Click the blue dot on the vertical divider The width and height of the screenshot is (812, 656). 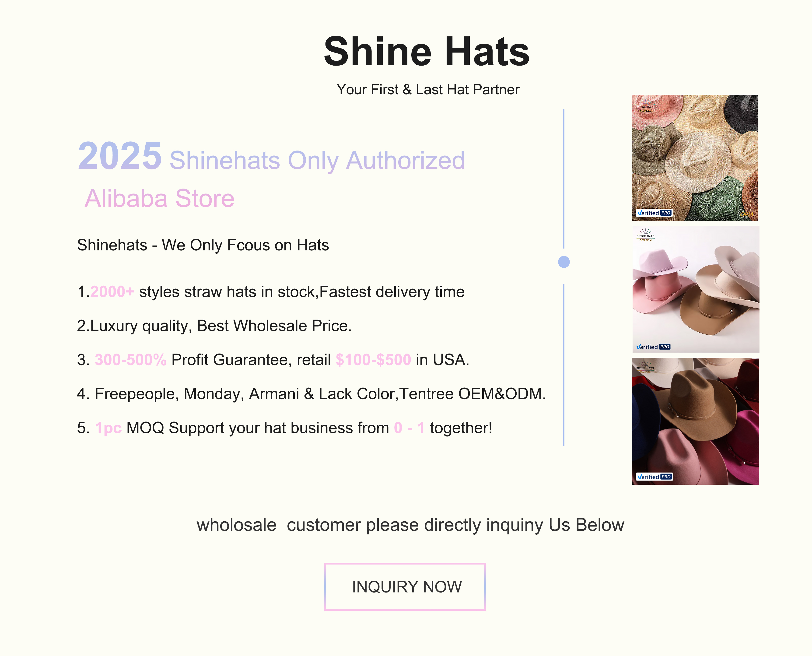[x=564, y=262]
